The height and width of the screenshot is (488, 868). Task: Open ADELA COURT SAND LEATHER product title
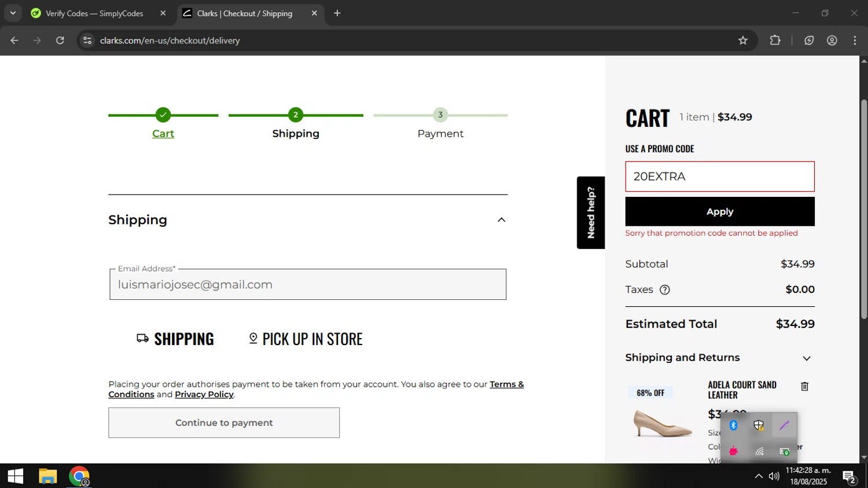pyautogui.click(x=742, y=390)
